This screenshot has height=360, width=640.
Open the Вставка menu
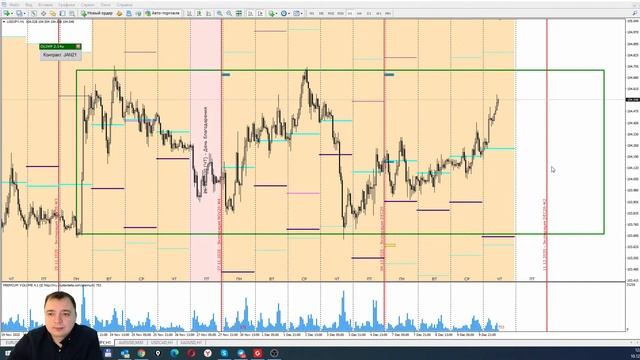(45, 5)
